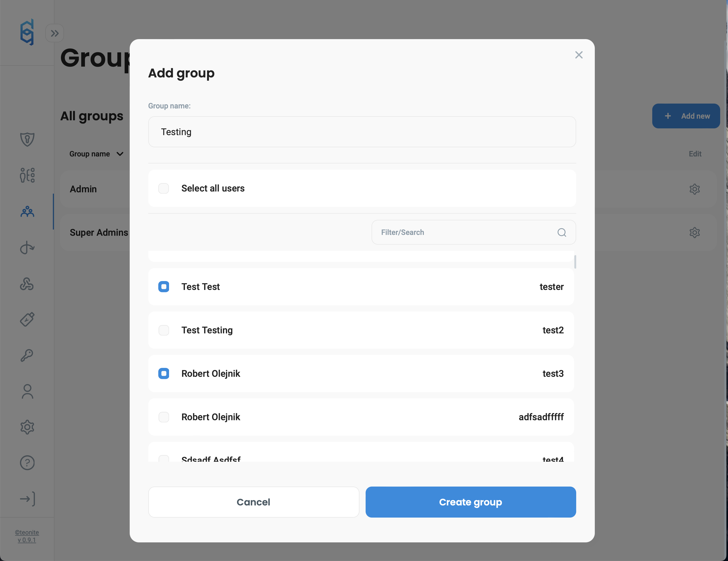
Task: Open the shield overview sidebar icon
Action: [27, 139]
